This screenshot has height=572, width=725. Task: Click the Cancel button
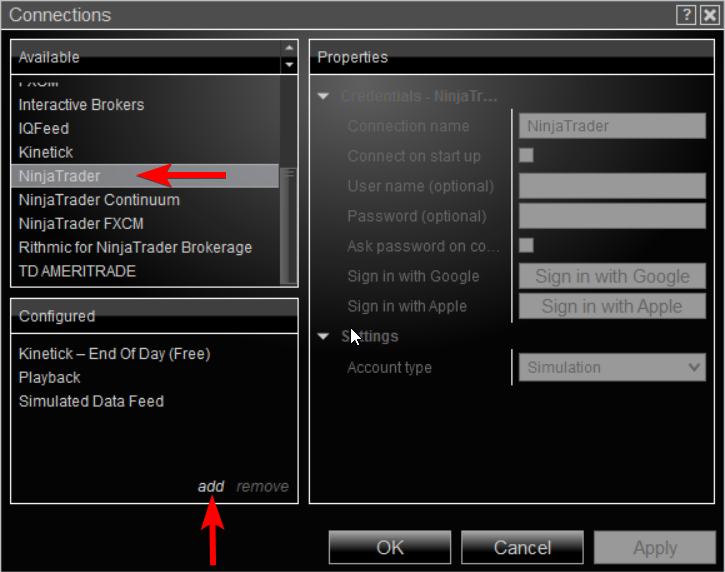pyautogui.click(x=522, y=547)
